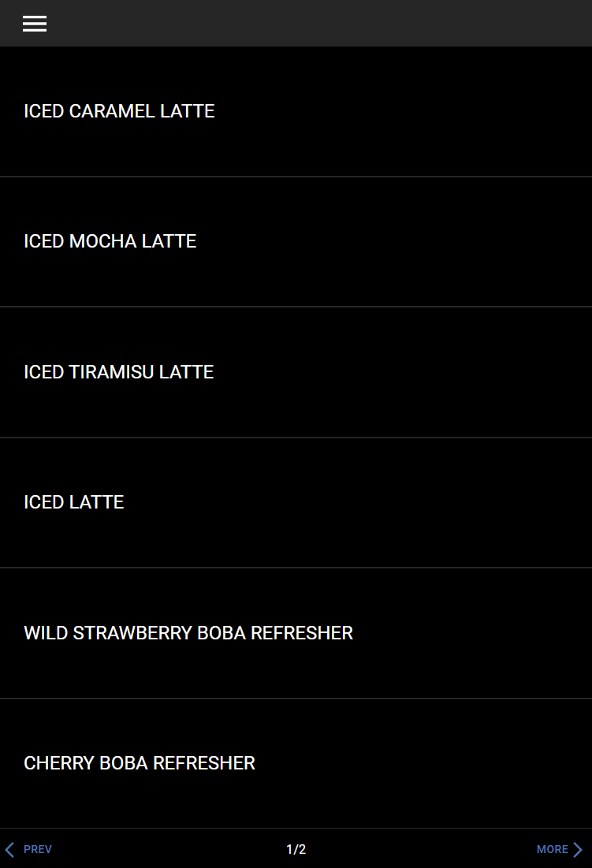
Task: Show more items via MORE label
Action: coord(552,849)
